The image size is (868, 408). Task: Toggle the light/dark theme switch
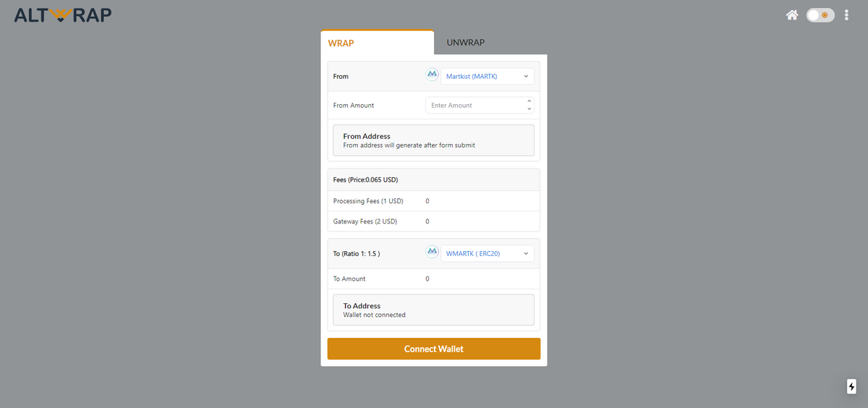click(x=820, y=14)
